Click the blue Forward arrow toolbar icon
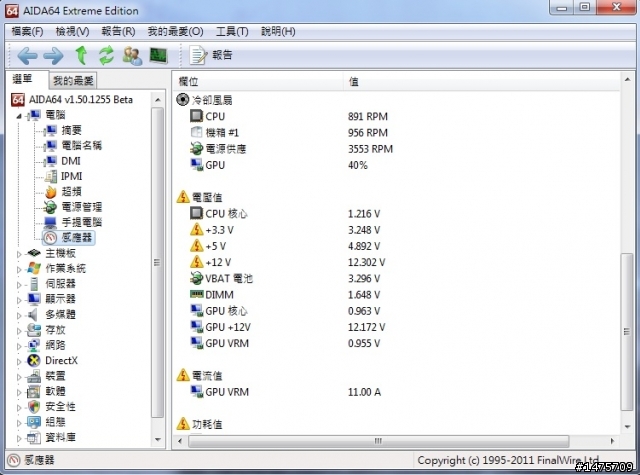The image size is (640, 475). point(53,55)
